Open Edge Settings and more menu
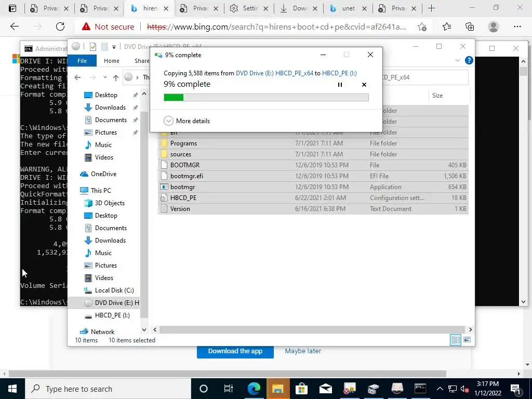532x399 pixels. (x=517, y=26)
